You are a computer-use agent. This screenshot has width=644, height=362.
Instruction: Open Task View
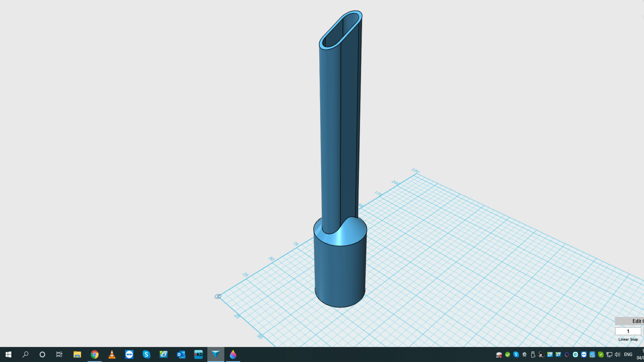pyautogui.click(x=59, y=354)
